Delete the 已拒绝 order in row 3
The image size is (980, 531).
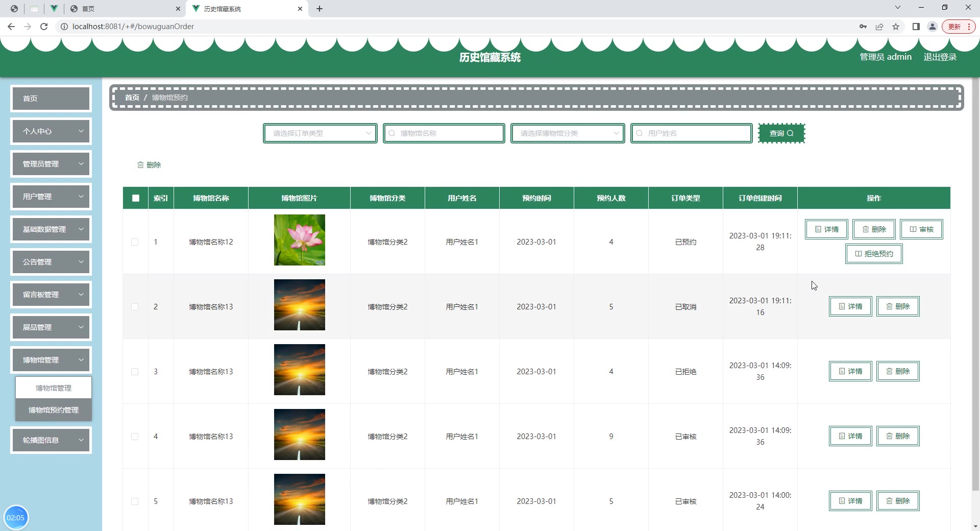(898, 371)
